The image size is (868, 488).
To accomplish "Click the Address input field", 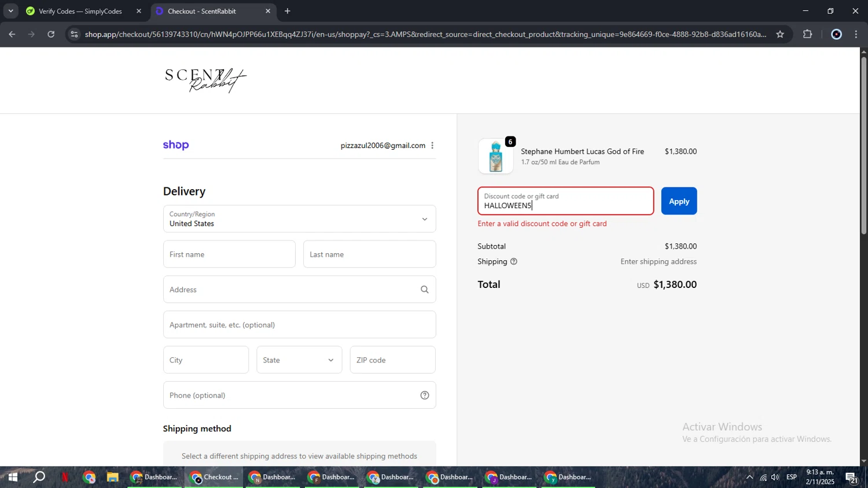I will [x=299, y=290].
